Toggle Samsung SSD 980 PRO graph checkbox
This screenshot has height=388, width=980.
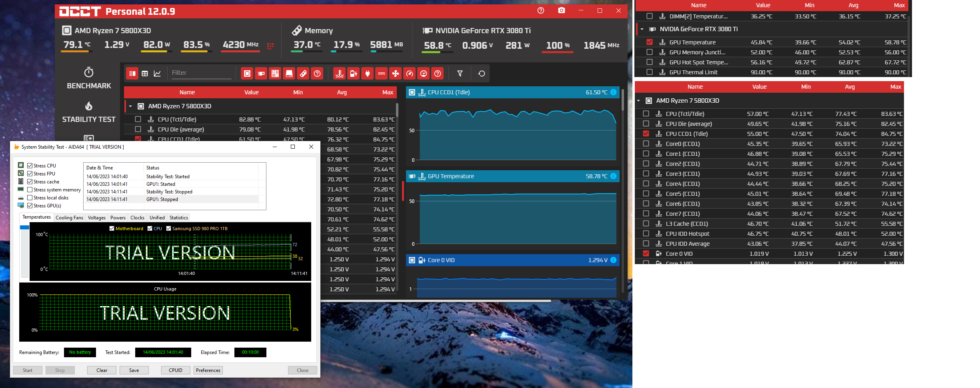[168, 229]
